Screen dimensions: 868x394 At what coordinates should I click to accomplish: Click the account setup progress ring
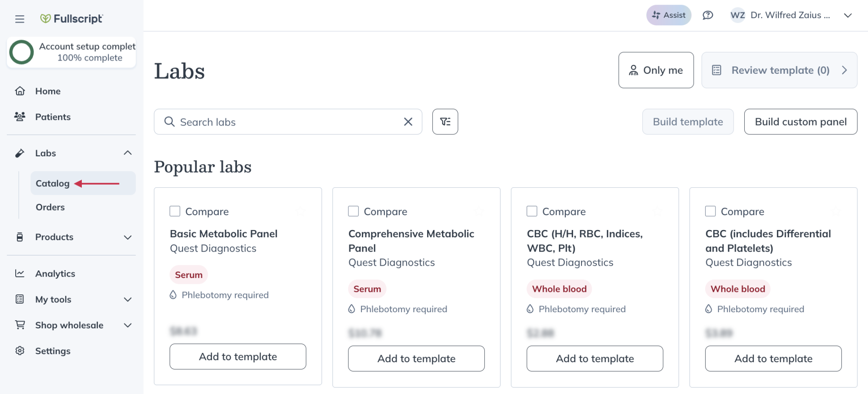pyautogui.click(x=22, y=52)
